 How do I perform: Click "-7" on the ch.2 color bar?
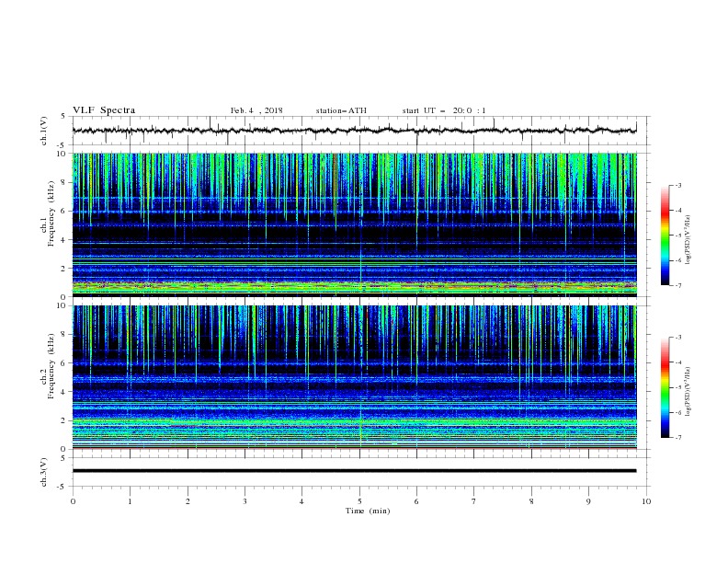tap(677, 438)
